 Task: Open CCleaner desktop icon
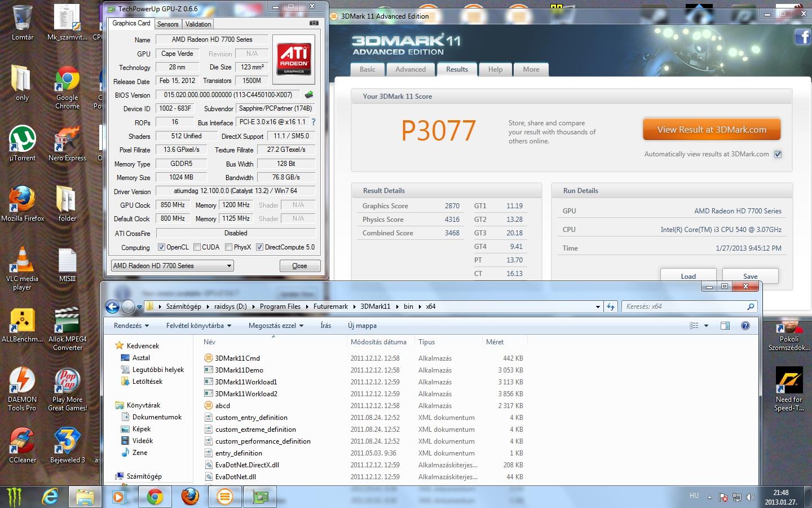22,446
